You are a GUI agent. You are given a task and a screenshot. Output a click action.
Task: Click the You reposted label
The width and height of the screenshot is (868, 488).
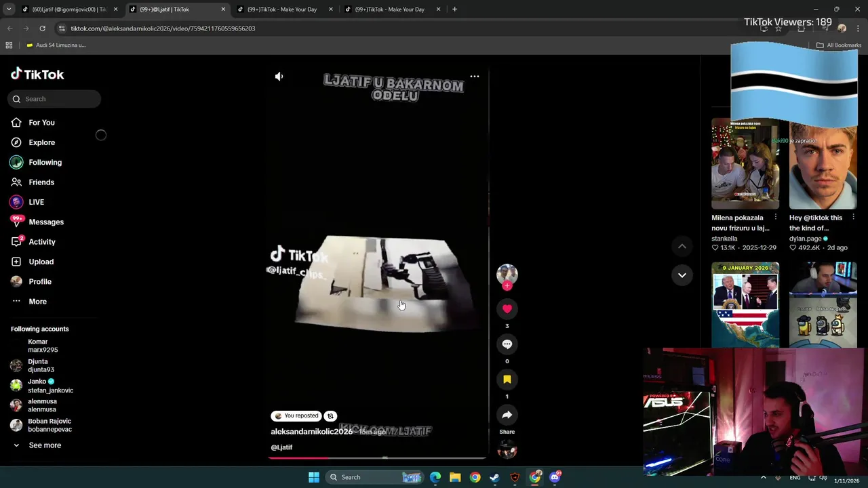pos(296,416)
